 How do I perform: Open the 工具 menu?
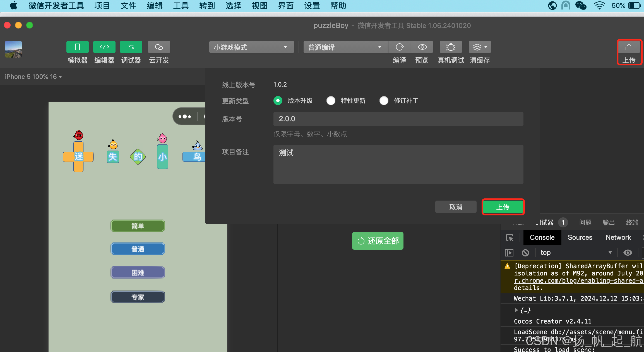[x=181, y=6]
